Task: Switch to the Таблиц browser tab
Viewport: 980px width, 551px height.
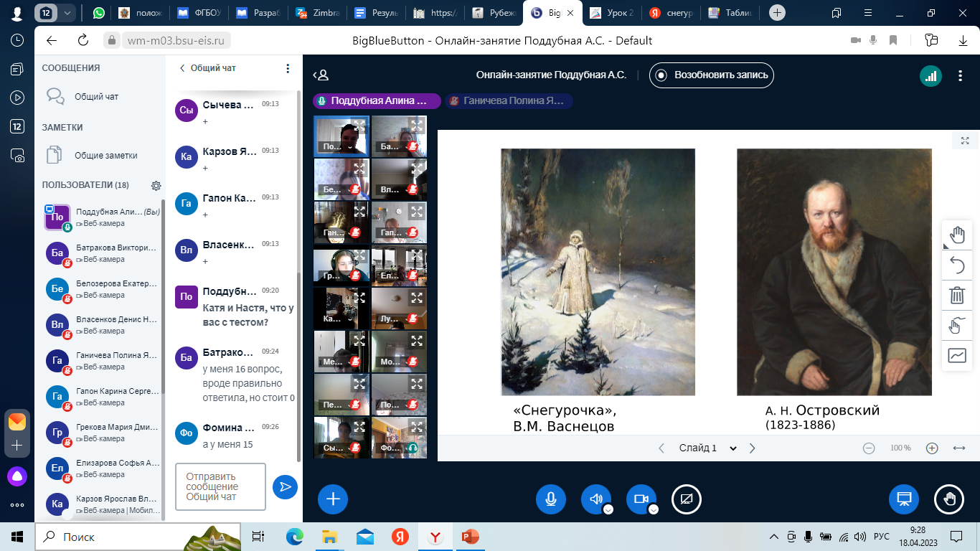Action: pyautogui.click(x=732, y=13)
